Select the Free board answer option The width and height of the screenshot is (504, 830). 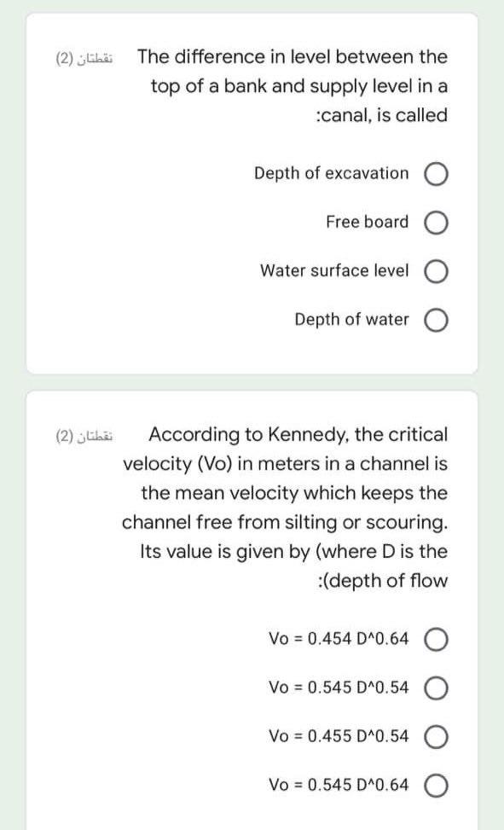(437, 222)
